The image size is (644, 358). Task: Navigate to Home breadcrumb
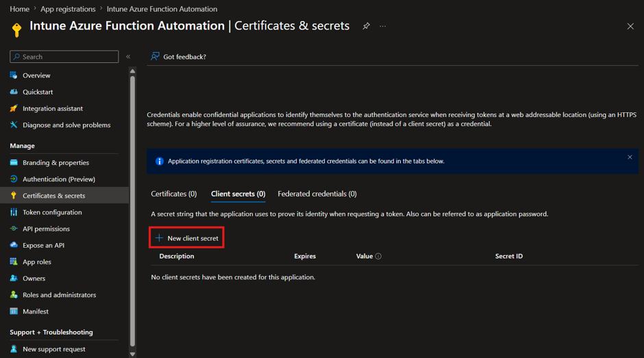pyautogui.click(x=19, y=9)
